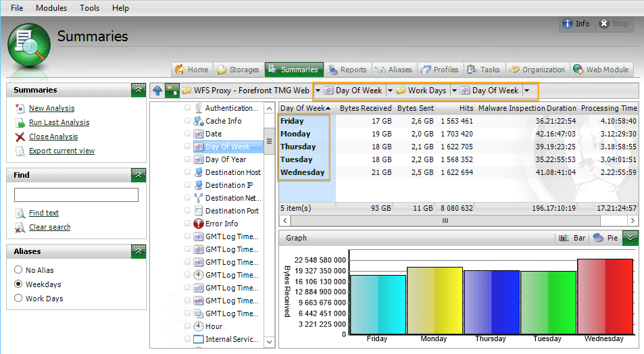Image resolution: width=644 pixels, height=354 pixels.
Task: Collapse the Graph panel with green chevron
Action: click(630, 238)
